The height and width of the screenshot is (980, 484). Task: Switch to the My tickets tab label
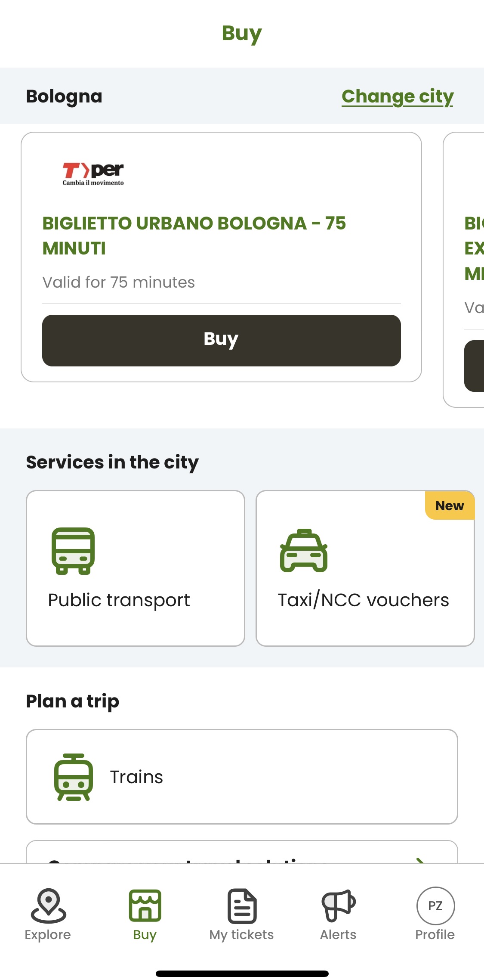pyautogui.click(x=242, y=935)
